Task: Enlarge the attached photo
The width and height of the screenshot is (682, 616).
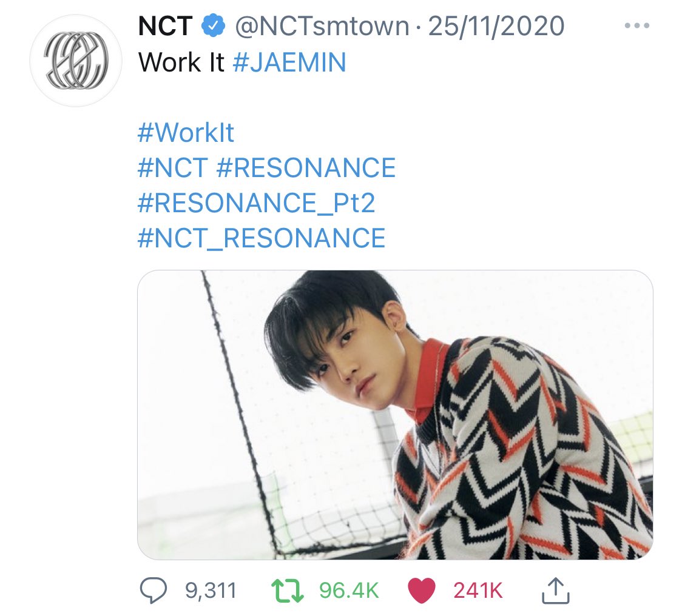Action: 395,415
